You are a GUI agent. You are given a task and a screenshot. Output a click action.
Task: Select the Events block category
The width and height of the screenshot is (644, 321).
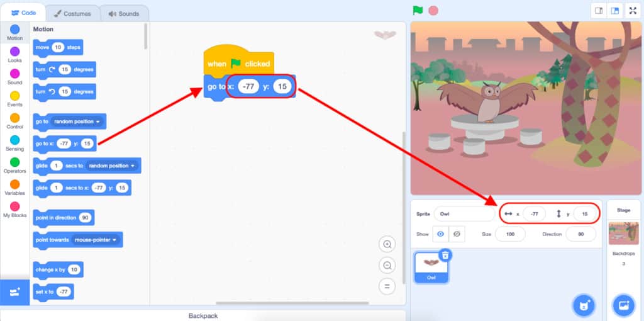tap(15, 99)
